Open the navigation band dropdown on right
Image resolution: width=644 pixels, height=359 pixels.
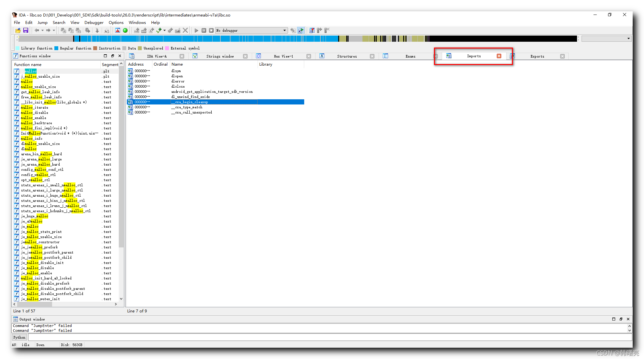pos(628,38)
